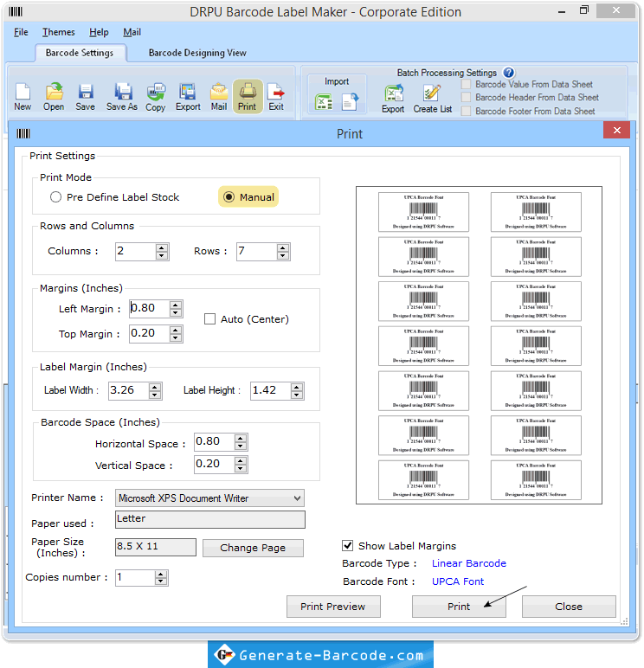Image resolution: width=644 pixels, height=668 pixels.
Task: Toggle Barcode Footer From Data Sheet checkbox
Action: [467, 112]
